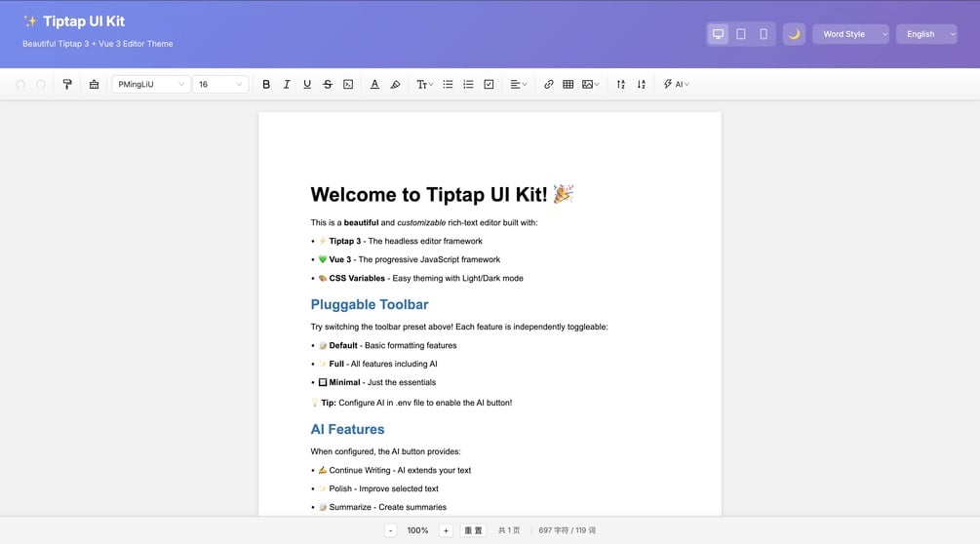Image resolution: width=980 pixels, height=544 pixels.
Task: Toggle task list checkbox tool
Action: tap(489, 84)
